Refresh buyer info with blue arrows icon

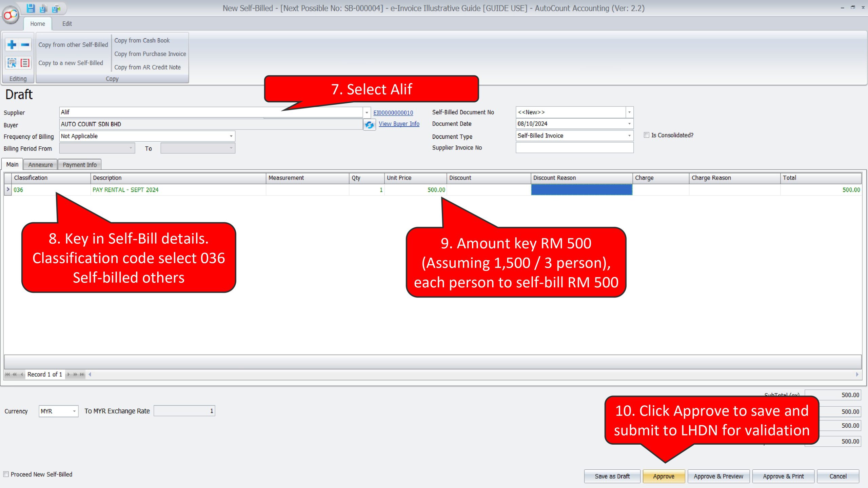pos(369,125)
